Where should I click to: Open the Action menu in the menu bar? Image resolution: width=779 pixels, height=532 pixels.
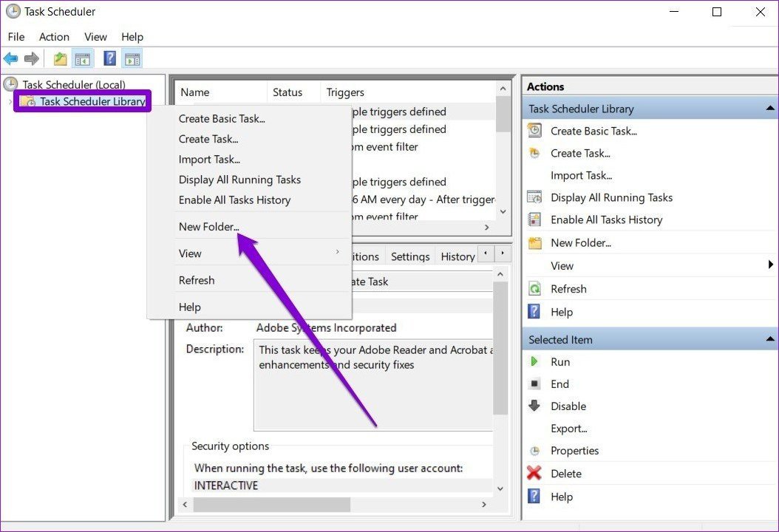click(x=54, y=36)
